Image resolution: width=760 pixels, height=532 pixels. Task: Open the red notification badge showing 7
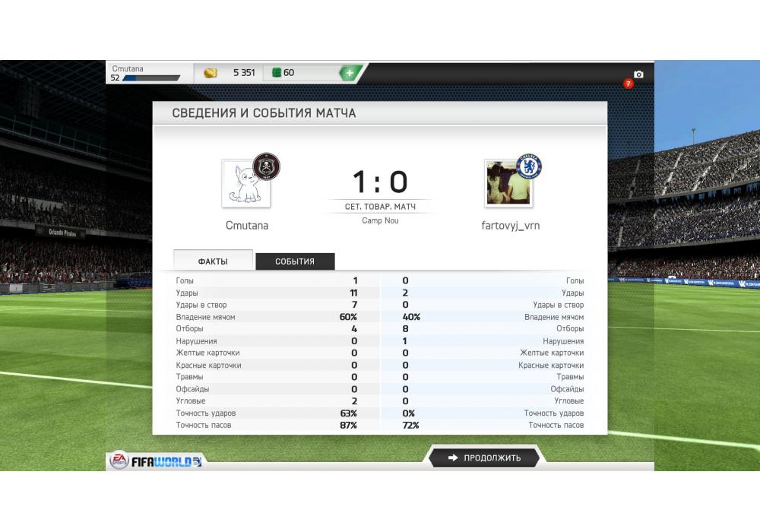[629, 84]
